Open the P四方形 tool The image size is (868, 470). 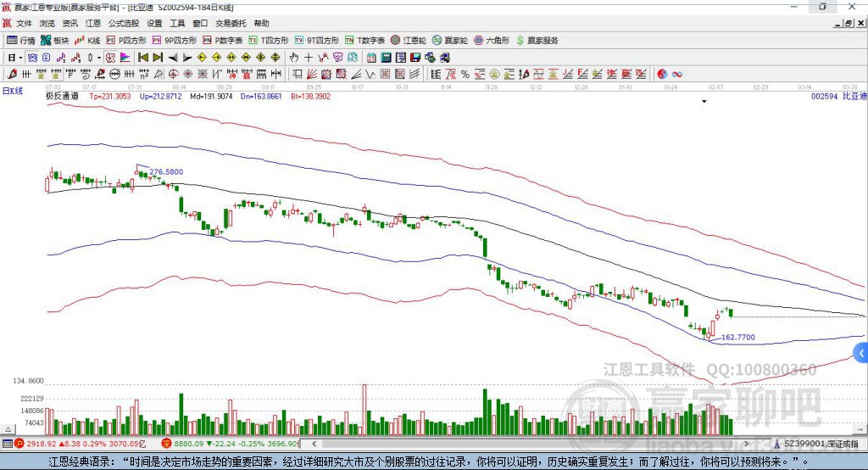tap(126, 41)
